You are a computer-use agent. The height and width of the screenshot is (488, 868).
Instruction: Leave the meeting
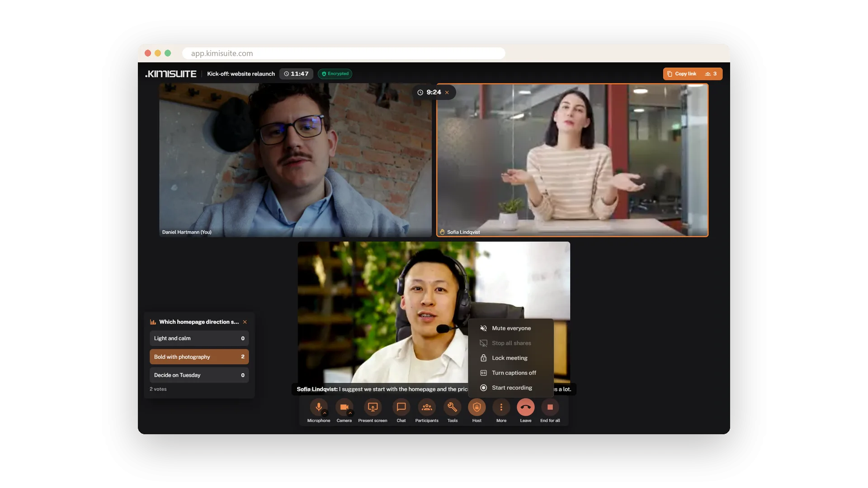point(526,407)
